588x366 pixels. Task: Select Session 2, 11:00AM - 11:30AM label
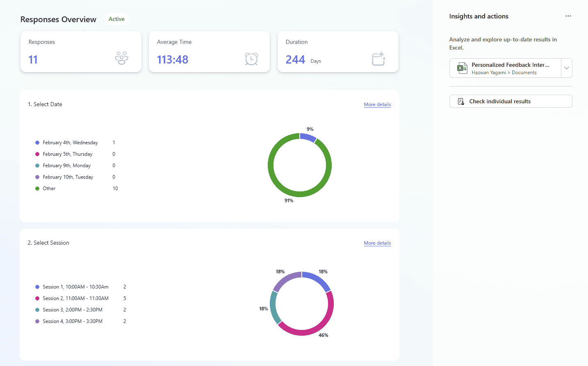tap(75, 298)
